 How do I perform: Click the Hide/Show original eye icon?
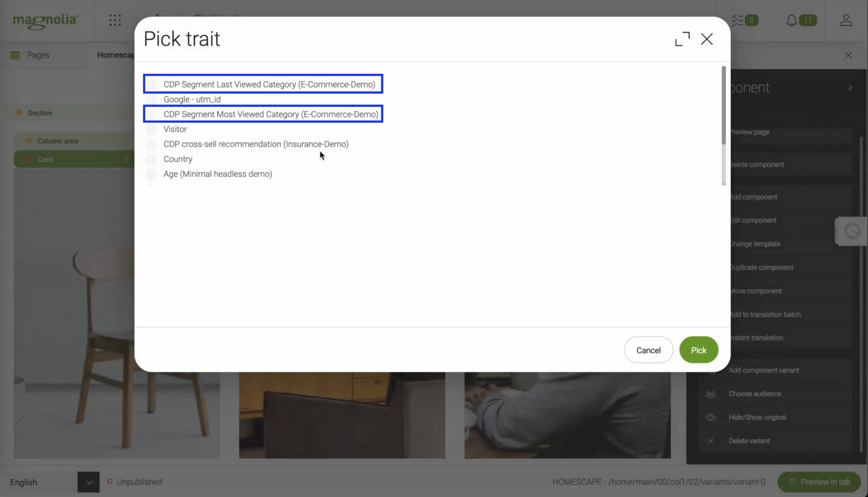pyautogui.click(x=711, y=417)
